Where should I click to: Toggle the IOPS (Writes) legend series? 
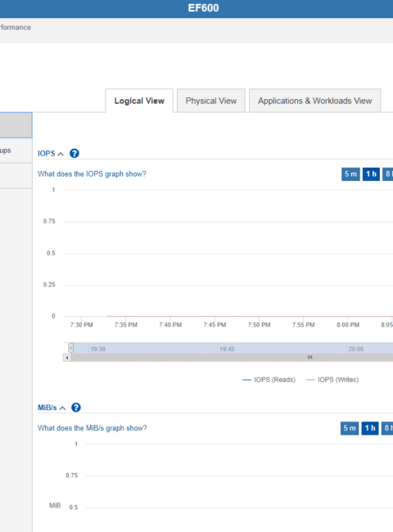pos(332,380)
